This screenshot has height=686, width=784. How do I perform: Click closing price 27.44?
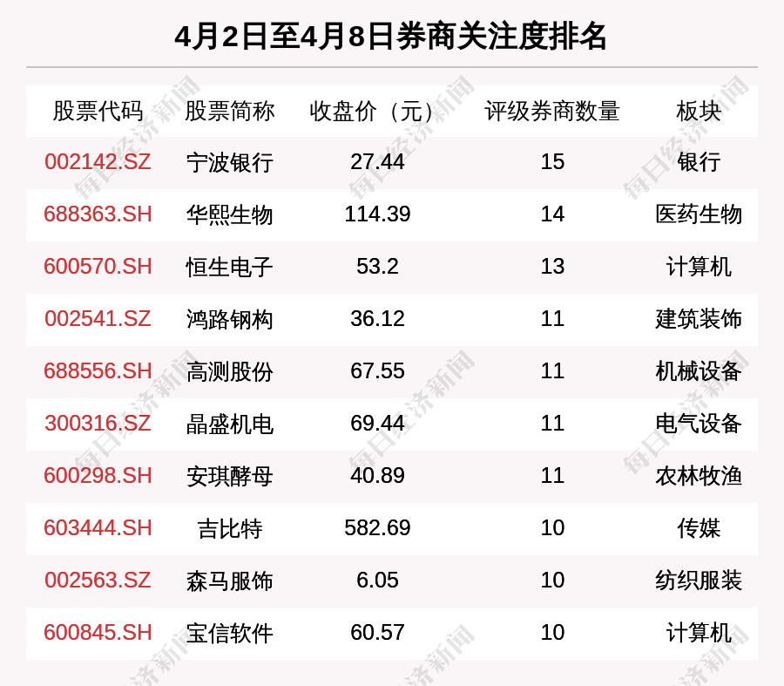(377, 161)
